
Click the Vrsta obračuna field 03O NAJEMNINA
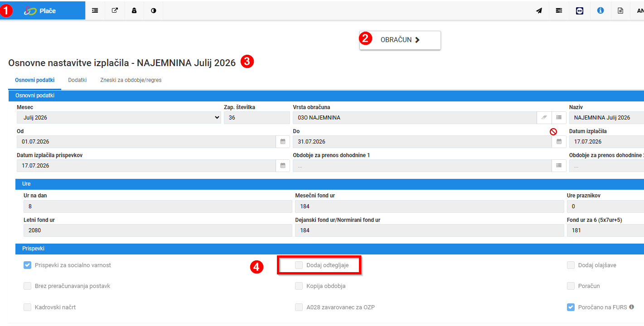click(x=415, y=118)
